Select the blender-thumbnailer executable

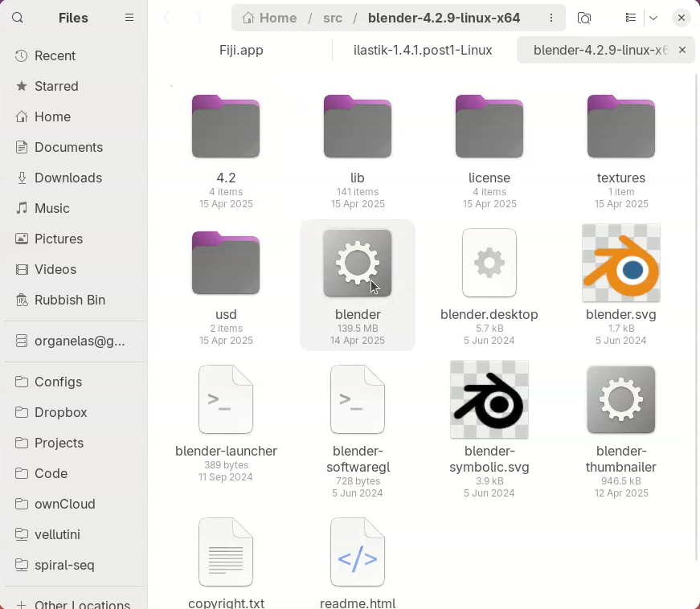pyautogui.click(x=620, y=400)
